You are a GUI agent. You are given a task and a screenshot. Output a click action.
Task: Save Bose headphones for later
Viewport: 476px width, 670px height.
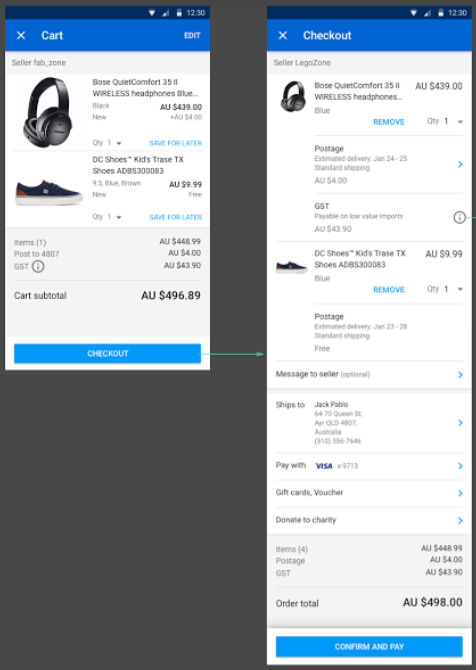(175, 143)
